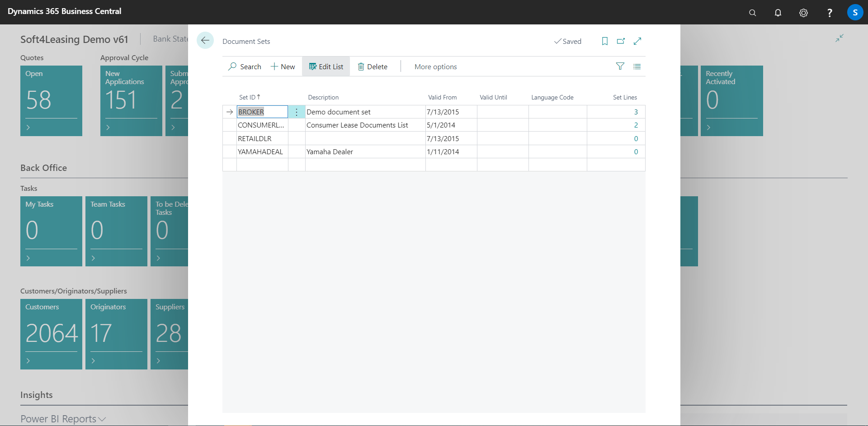Click the back arrow on Document Sets page
This screenshot has height=426, width=868.
205,40
